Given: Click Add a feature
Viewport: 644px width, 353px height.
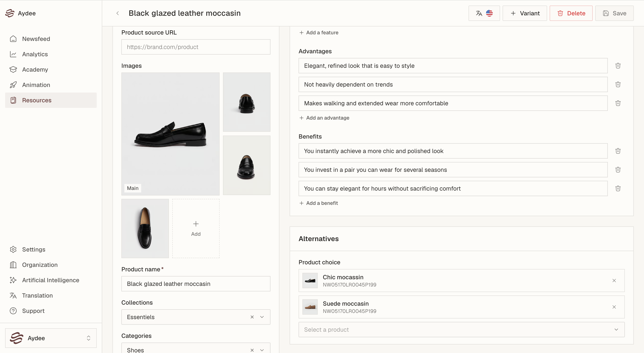Looking at the screenshot, I should point(319,33).
